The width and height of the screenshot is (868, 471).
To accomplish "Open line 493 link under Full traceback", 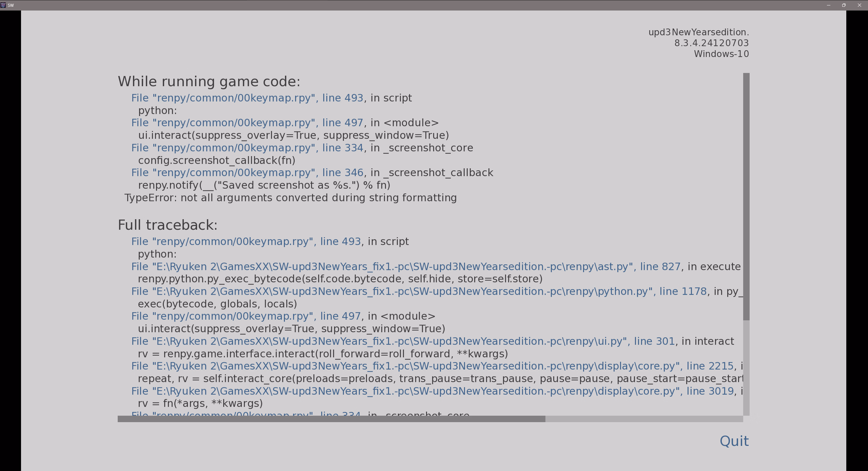I will [246, 242].
